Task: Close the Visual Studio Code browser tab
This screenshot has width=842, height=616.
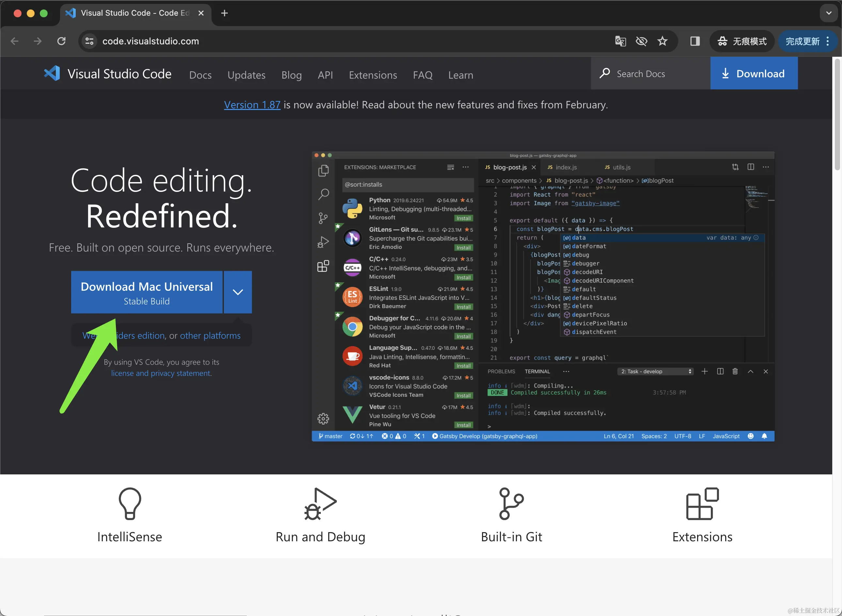Action: click(x=201, y=13)
